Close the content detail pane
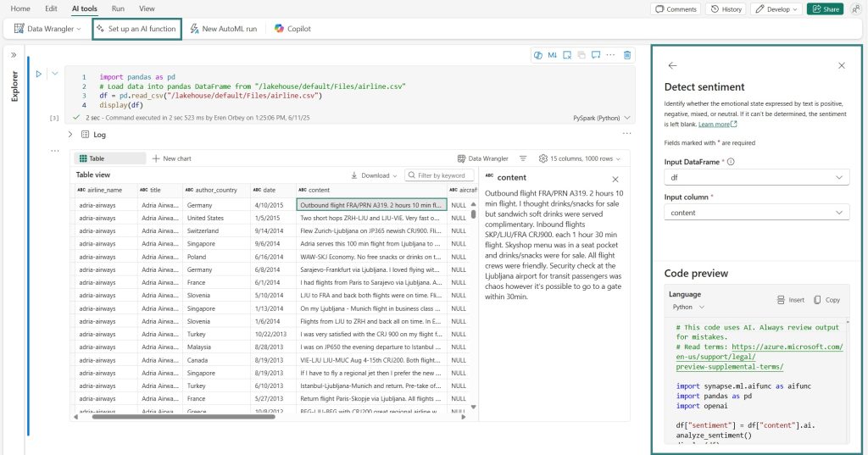The height and width of the screenshot is (455, 868). tap(615, 180)
